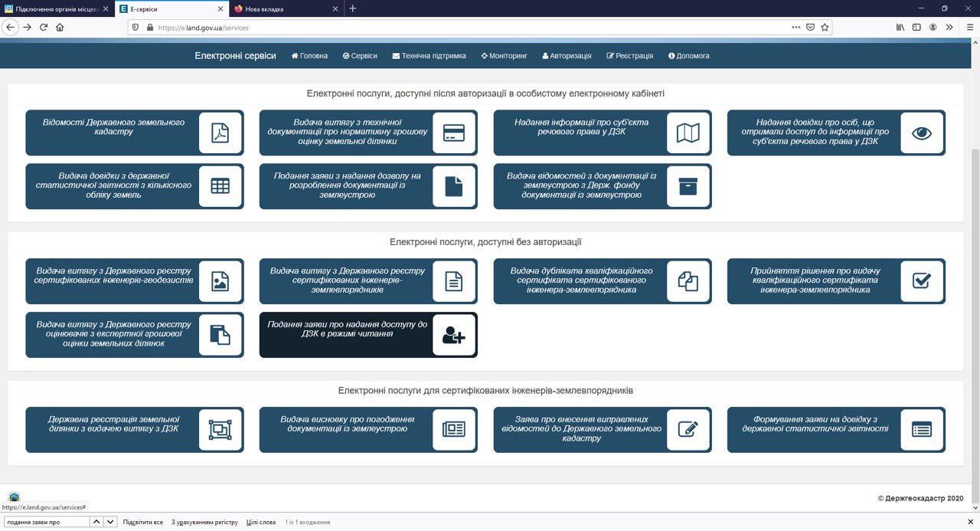Toggle З урахуванням регістру in find bar
980x531 pixels.
[x=204, y=522]
